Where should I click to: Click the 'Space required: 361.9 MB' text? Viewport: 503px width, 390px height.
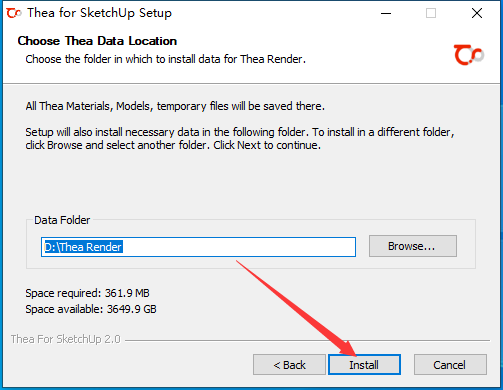pyautogui.click(x=87, y=293)
